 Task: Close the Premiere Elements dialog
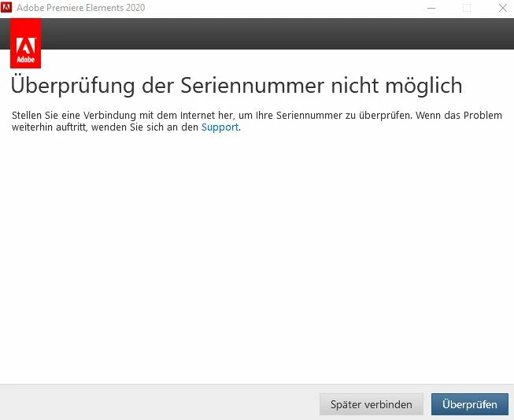502,8
